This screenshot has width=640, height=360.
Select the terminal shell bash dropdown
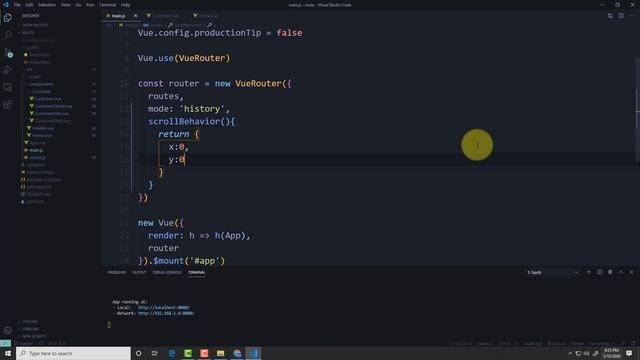click(x=552, y=272)
